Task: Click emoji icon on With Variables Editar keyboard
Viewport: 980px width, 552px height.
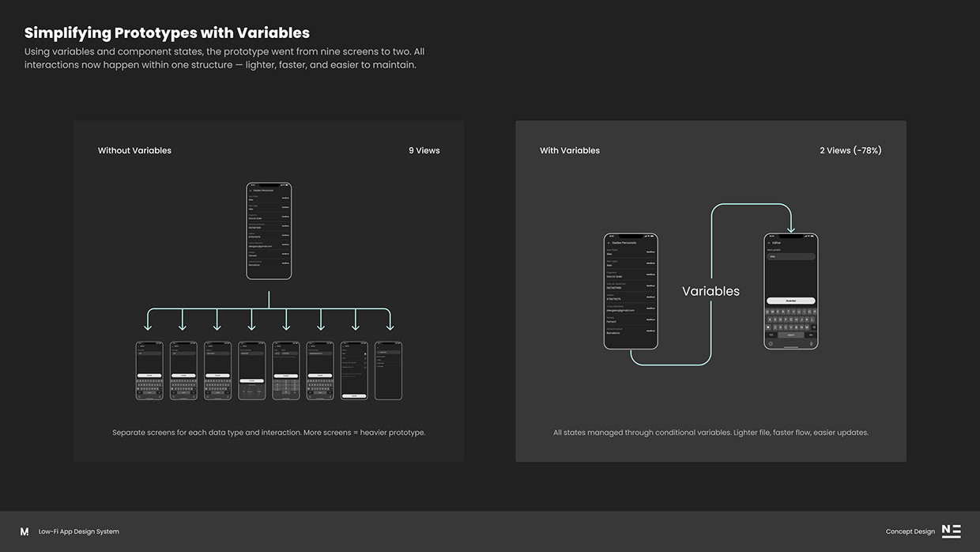Action: tap(771, 342)
